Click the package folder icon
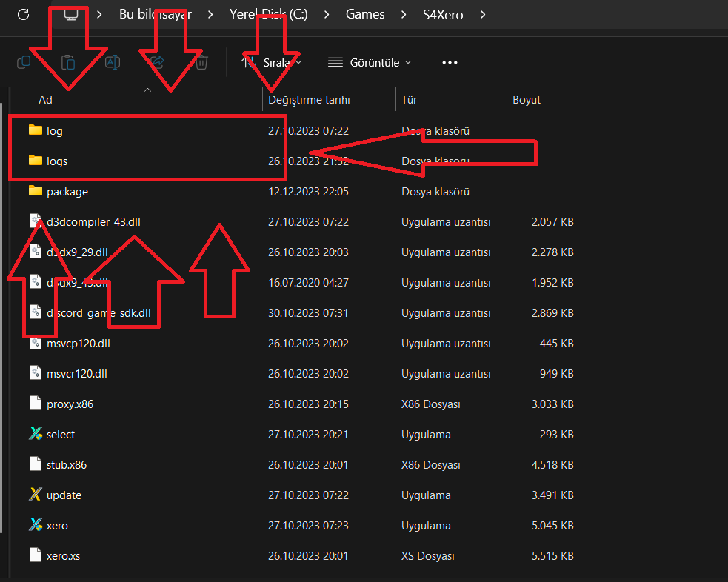728x582 pixels. click(x=35, y=191)
